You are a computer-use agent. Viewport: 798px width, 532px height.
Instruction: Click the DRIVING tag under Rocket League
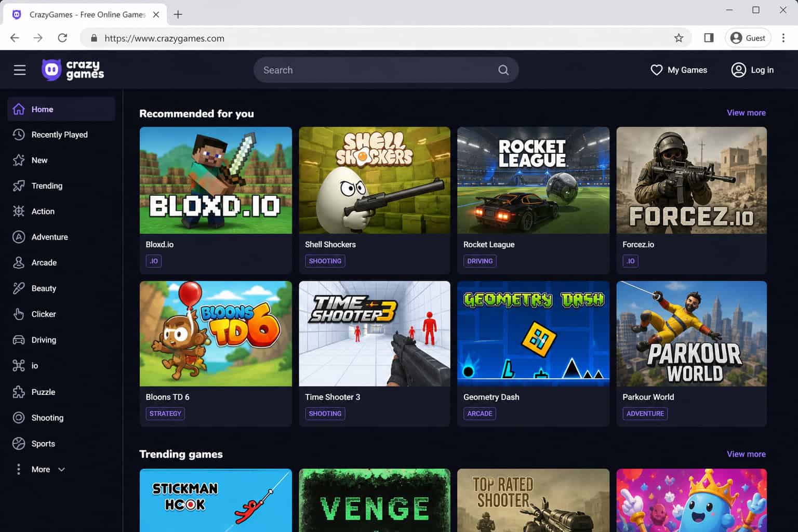point(480,261)
